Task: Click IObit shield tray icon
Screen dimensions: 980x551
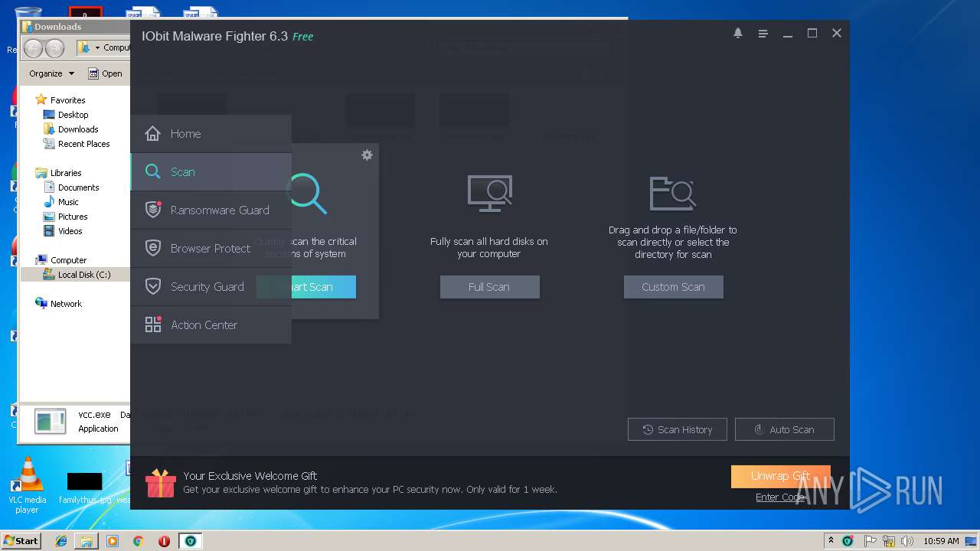Action: pyautogui.click(x=848, y=541)
